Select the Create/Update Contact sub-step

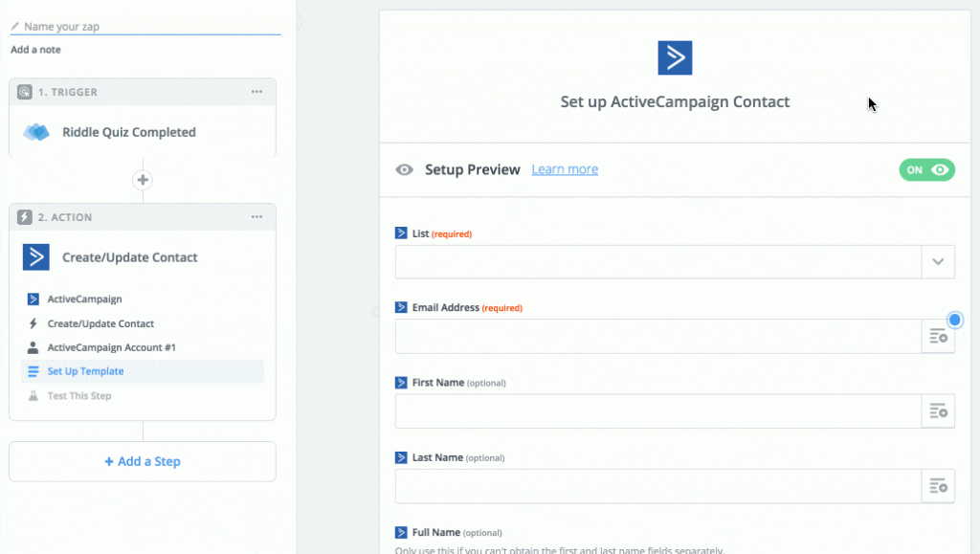100,323
